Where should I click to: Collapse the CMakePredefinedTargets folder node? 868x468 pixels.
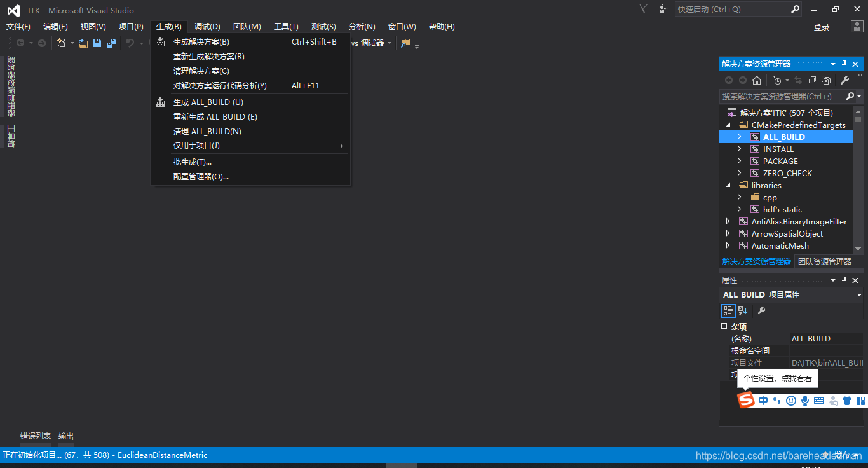pos(728,125)
